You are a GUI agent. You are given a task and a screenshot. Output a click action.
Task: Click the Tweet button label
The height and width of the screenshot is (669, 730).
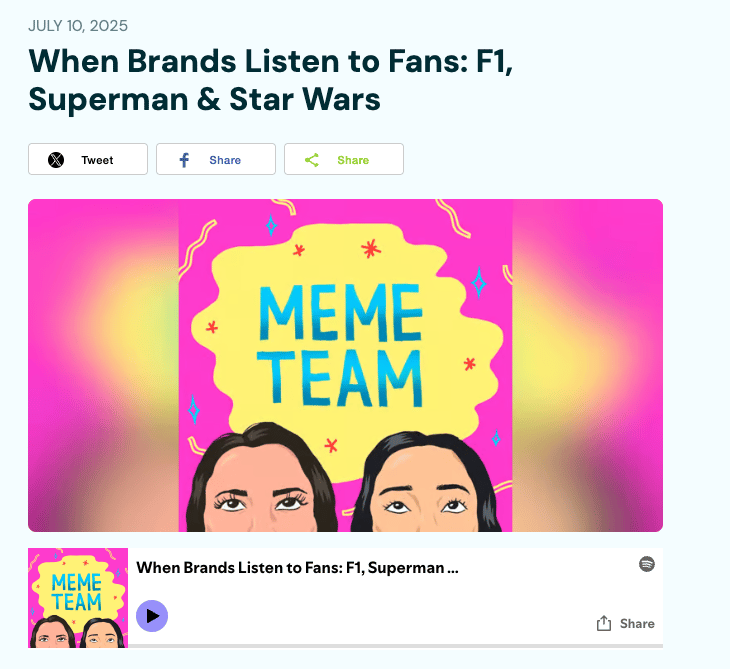97,160
